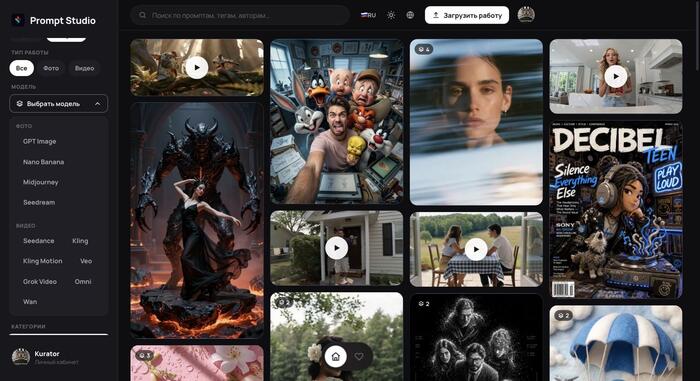Play the picnic table couple video
This screenshot has height=381, width=700.
pos(476,249)
